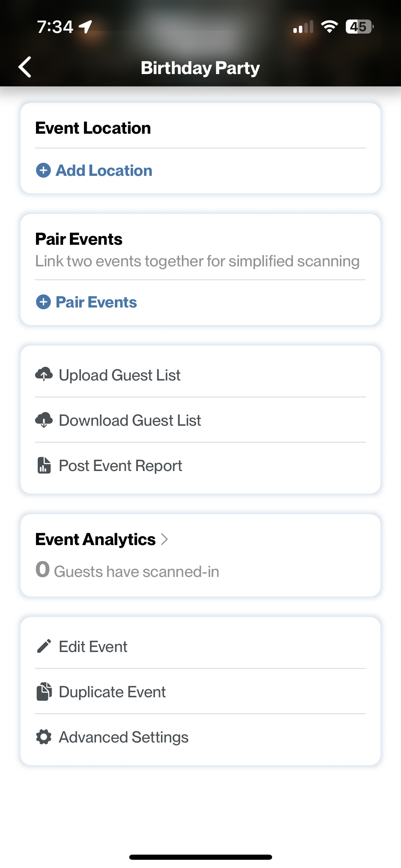The width and height of the screenshot is (401, 868).
Task: Tap the cloud download icon
Action: pos(44,420)
